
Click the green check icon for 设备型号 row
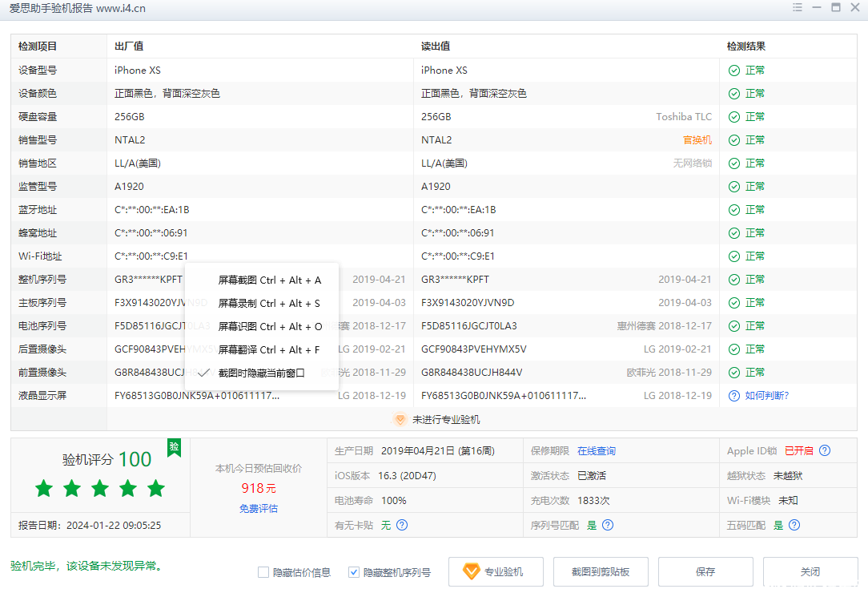click(x=734, y=71)
